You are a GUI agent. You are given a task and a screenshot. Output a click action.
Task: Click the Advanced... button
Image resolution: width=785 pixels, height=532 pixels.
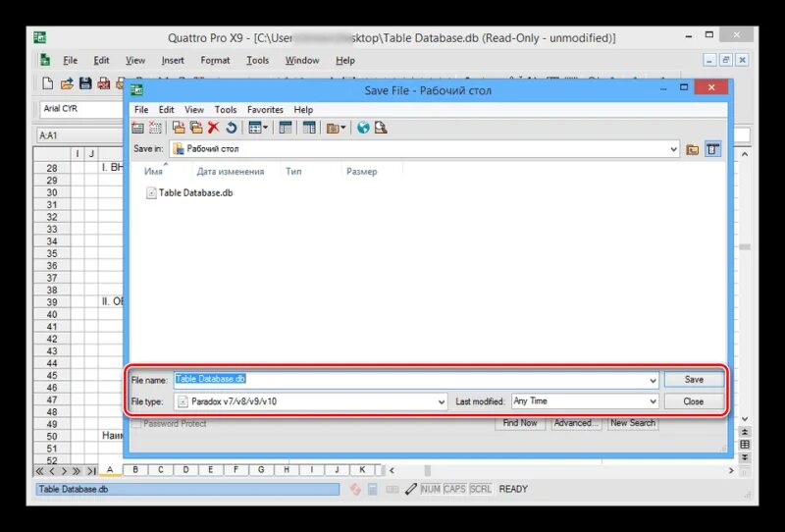point(576,423)
